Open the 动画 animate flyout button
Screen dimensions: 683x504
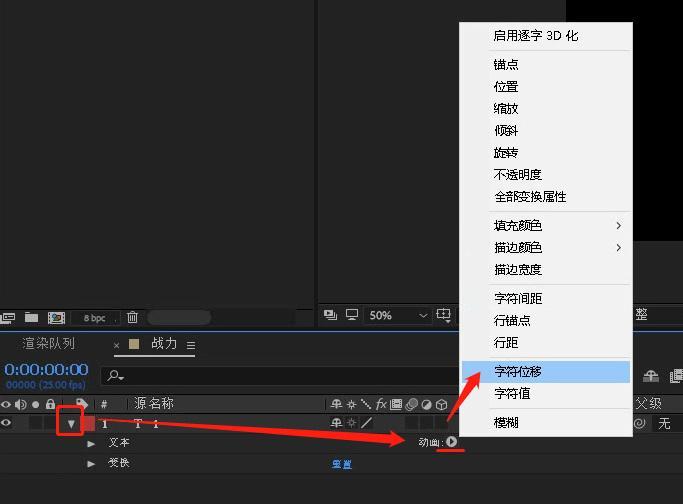pos(452,442)
